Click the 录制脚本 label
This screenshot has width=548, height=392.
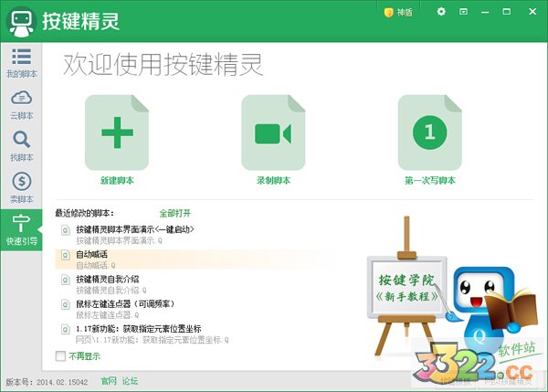point(273,180)
